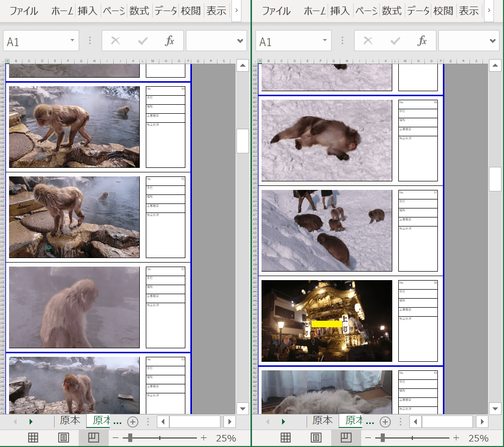Click the 25% zoom level in right window
Screen dimensions: 504x447
point(478,438)
